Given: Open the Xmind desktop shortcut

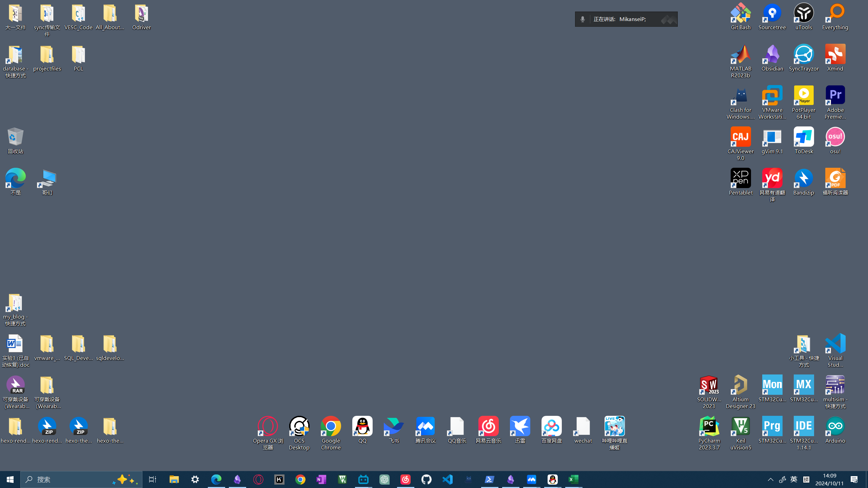Looking at the screenshot, I should coord(835,58).
